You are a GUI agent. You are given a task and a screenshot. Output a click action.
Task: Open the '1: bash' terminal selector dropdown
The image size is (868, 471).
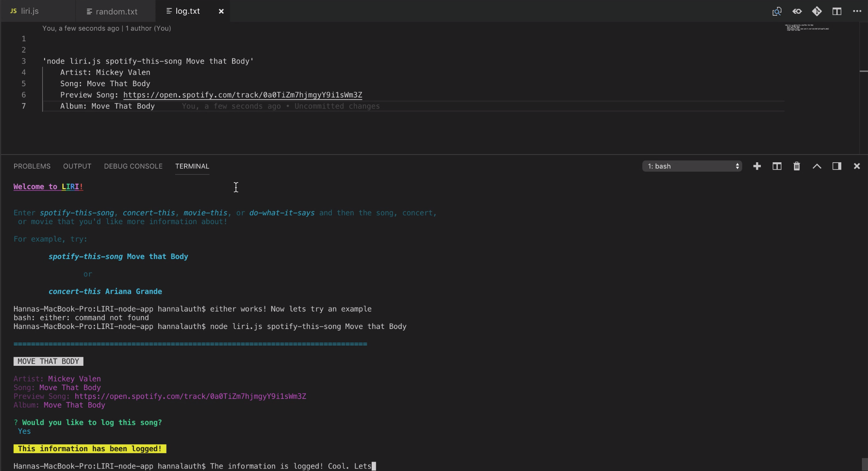[x=692, y=166]
